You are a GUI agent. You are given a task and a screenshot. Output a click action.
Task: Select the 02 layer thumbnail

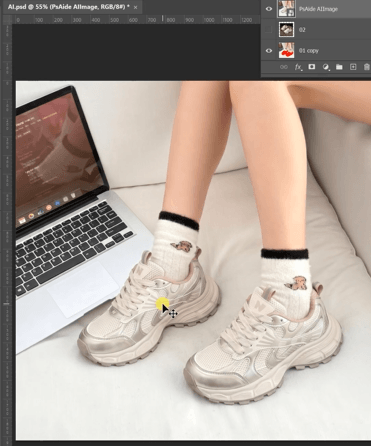[x=286, y=30]
